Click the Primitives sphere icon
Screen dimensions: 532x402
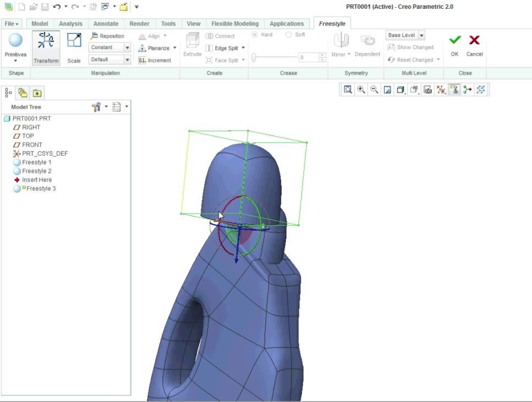(x=15, y=40)
